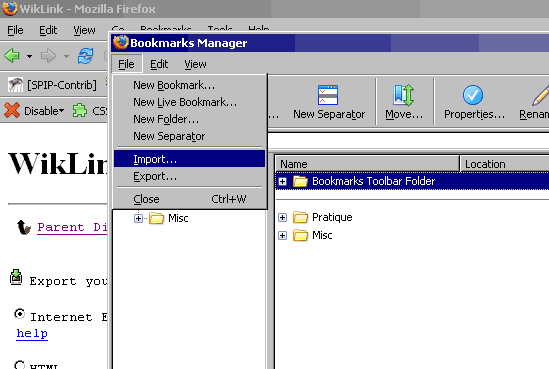Viewport: 549px width, 369px height.
Task: Click the Properties... checkmark toolbar icon
Action: 474,102
